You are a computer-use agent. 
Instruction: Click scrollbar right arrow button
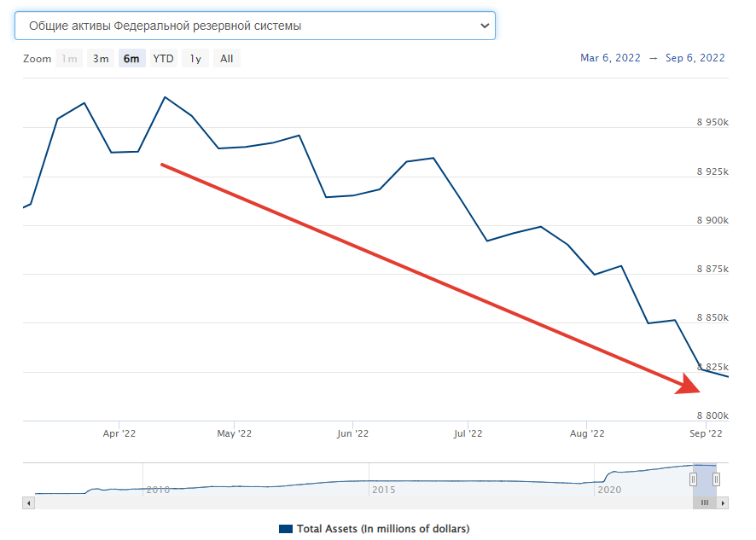coord(724,503)
